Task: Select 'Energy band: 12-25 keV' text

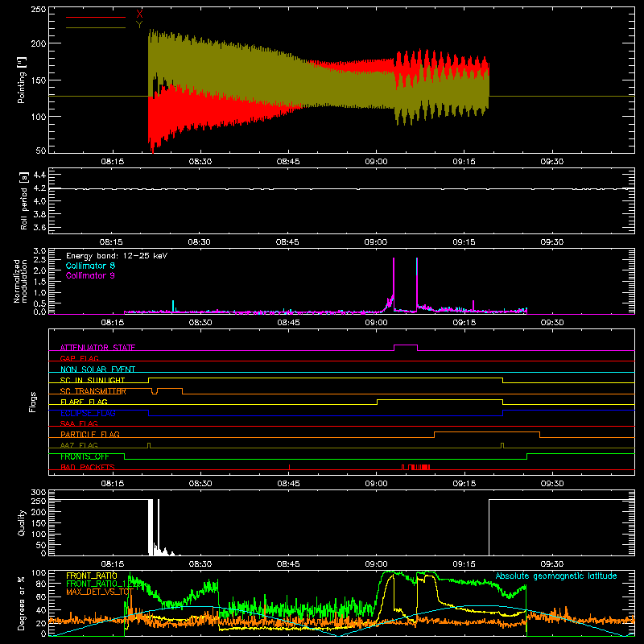Action: point(117,256)
